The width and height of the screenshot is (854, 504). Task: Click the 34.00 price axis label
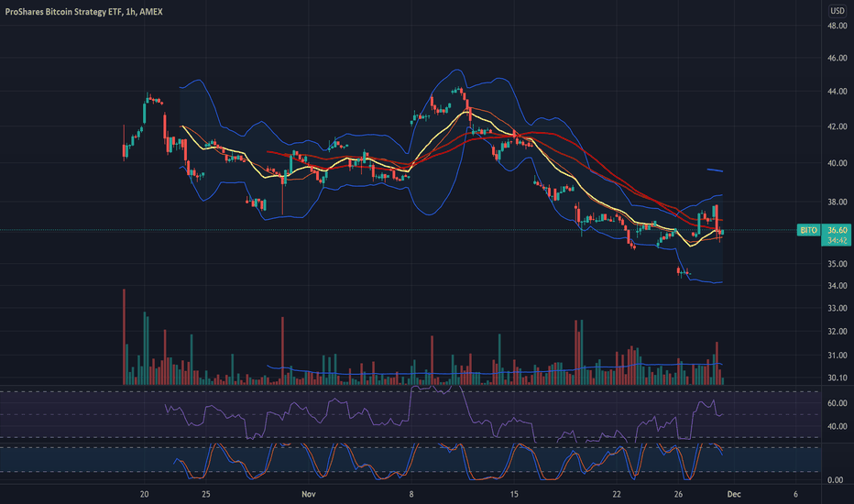[838, 286]
